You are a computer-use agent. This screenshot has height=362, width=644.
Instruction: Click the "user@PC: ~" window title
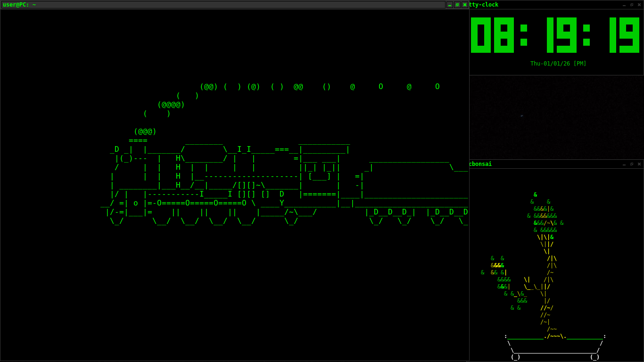pyautogui.click(x=19, y=5)
